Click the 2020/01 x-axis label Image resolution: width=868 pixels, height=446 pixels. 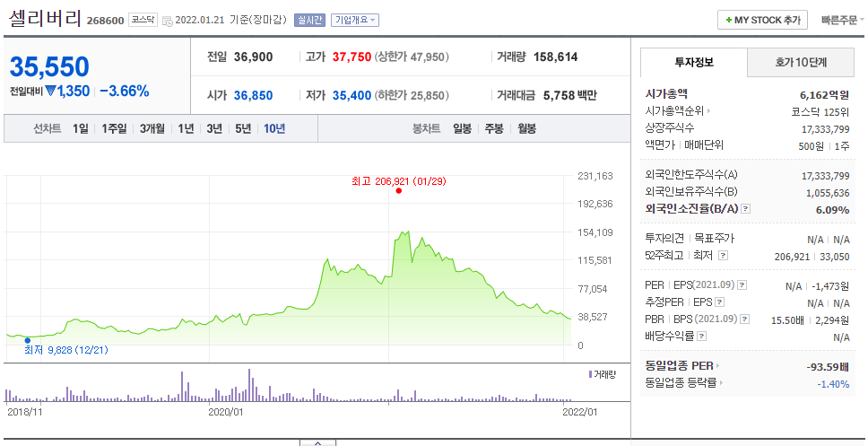click(x=226, y=412)
